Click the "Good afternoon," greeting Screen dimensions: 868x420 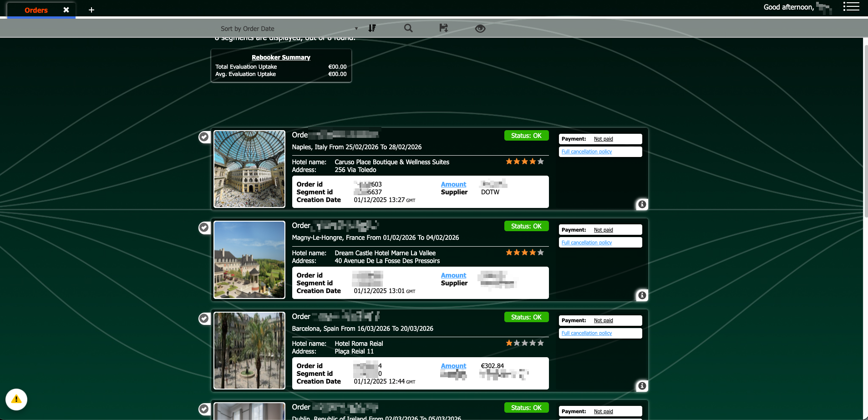pyautogui.click(x=789, y=7)
